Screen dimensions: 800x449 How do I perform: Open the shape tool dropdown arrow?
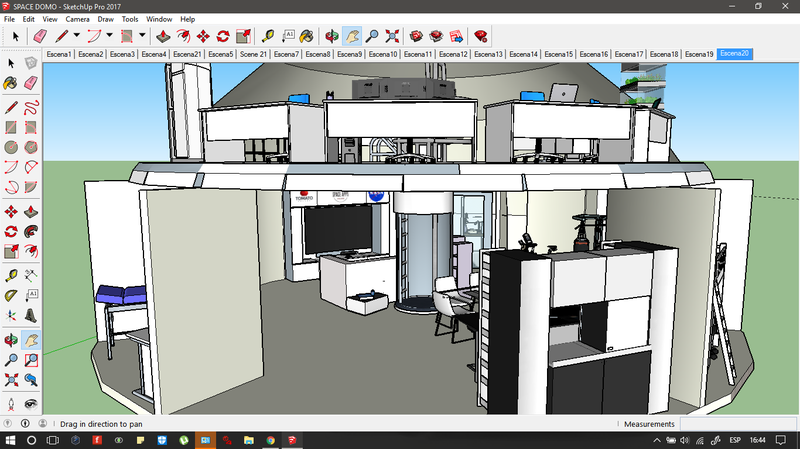141,36
